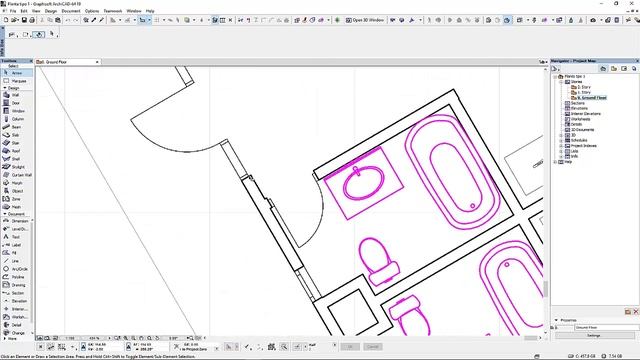Collapse the Document section in Toolbox
The width and height of the screenshot is (640, 360).
tap(5, 214)
